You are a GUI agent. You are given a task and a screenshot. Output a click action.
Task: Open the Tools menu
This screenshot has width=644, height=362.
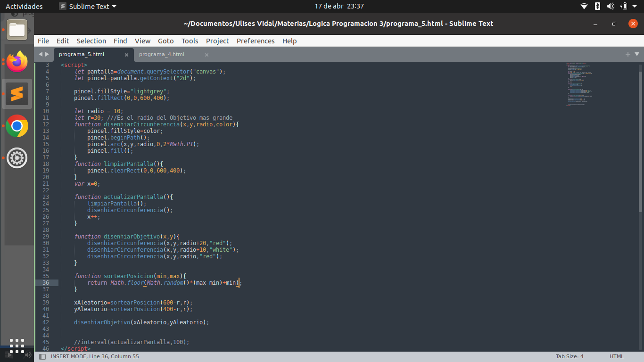click(x=190, y=41)
